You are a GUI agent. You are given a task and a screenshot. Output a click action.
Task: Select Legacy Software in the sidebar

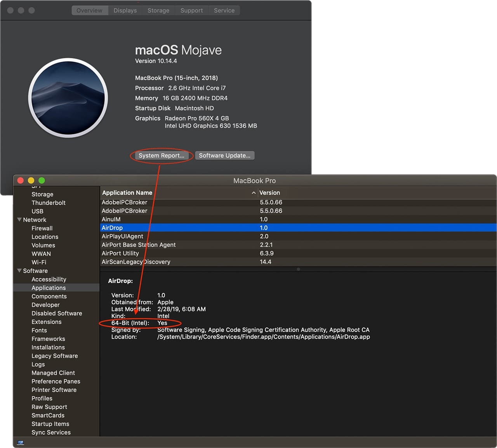(55, 356)
